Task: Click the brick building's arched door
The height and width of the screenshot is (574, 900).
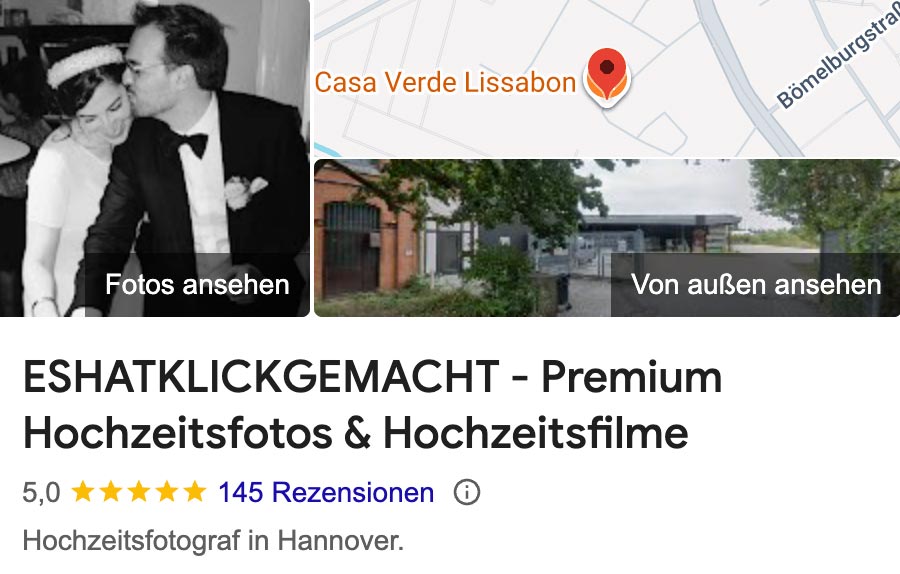Action: [x=352, y=247]
